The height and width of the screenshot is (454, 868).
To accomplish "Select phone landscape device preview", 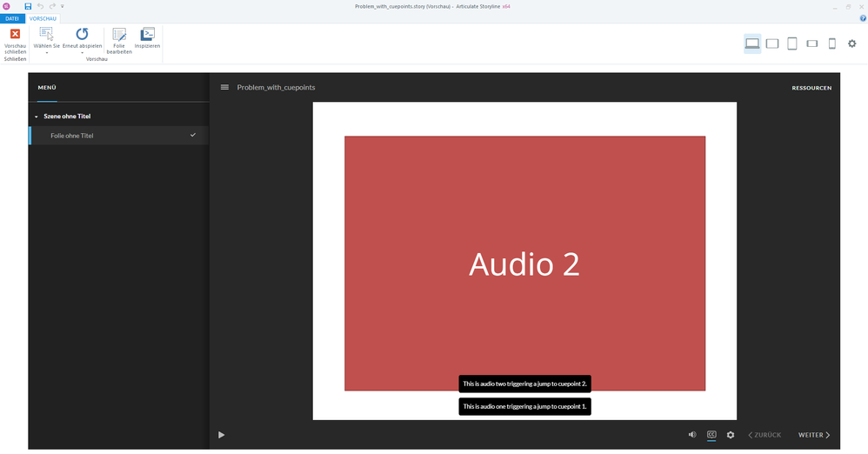I will click(x=812, y=43).
